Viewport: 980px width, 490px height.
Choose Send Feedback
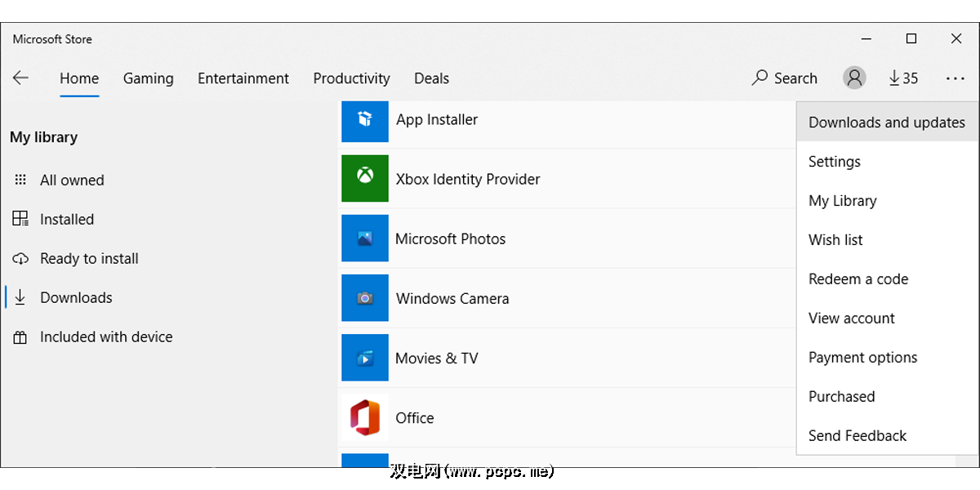pyautogui.click(x=887, y=436)
